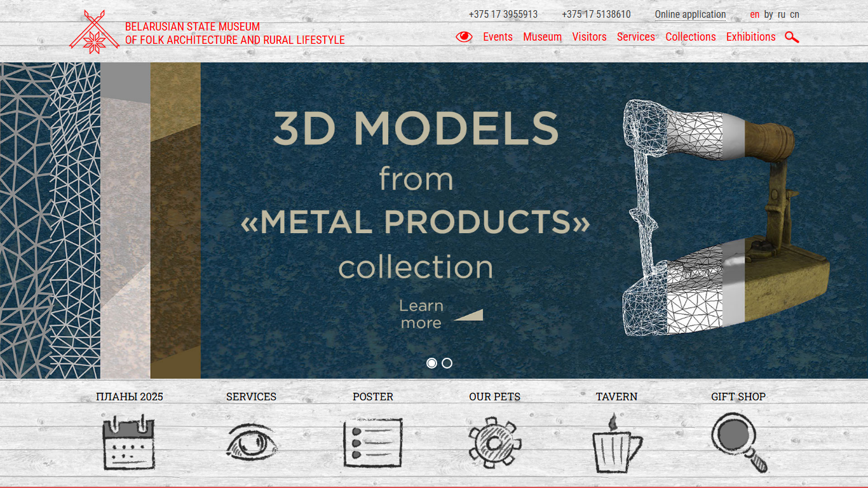Click the Belarusian State Museum title text
This screenshot has height=488, width=868.
click(234, 34)
